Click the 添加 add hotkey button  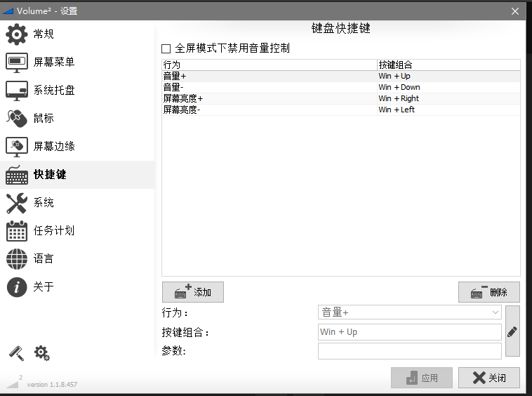(193, 292)
